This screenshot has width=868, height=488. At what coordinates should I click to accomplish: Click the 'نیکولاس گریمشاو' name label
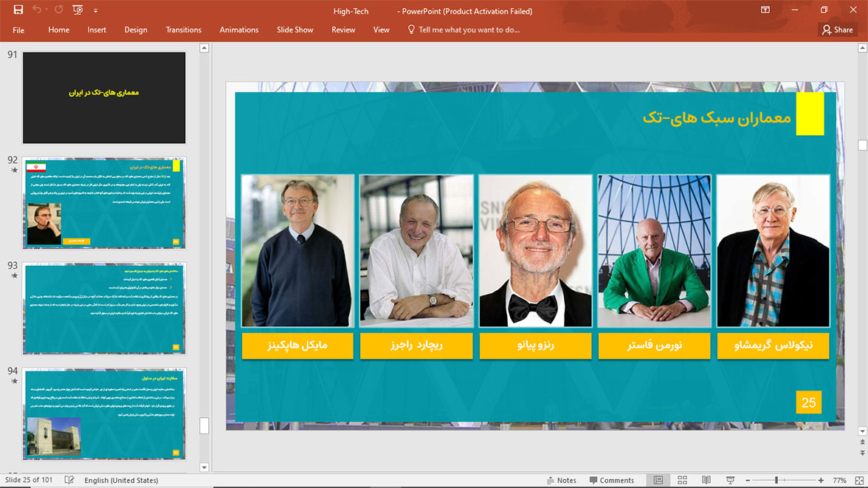774,346
